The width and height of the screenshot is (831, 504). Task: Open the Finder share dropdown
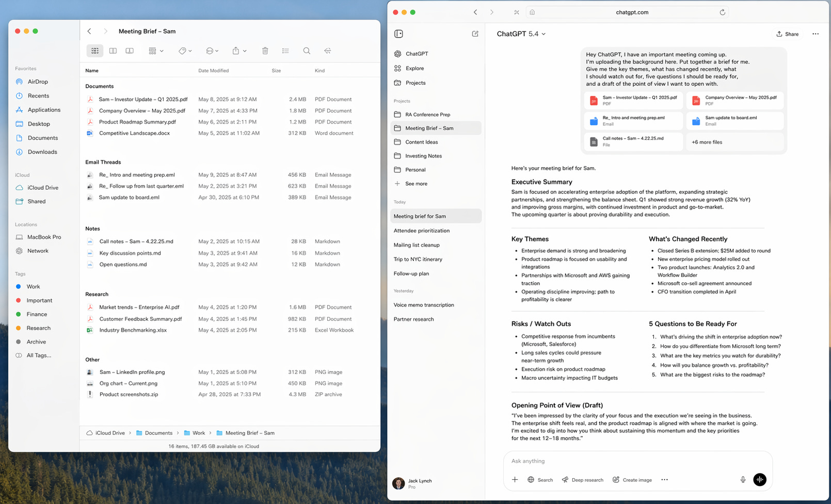coord(239,51)
